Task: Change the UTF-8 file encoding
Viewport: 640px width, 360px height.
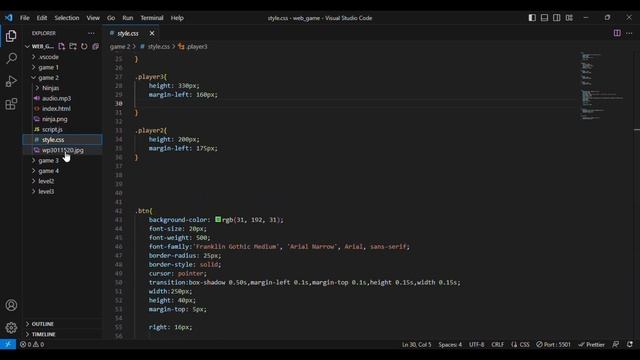Action: pyautogui.click(x=476, y=344)
